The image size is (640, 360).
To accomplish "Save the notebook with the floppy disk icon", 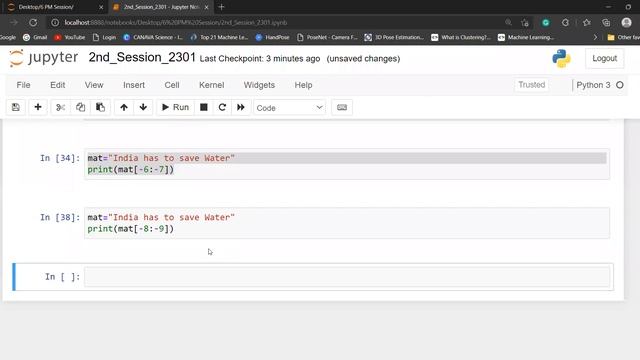I will click(16, 107).
